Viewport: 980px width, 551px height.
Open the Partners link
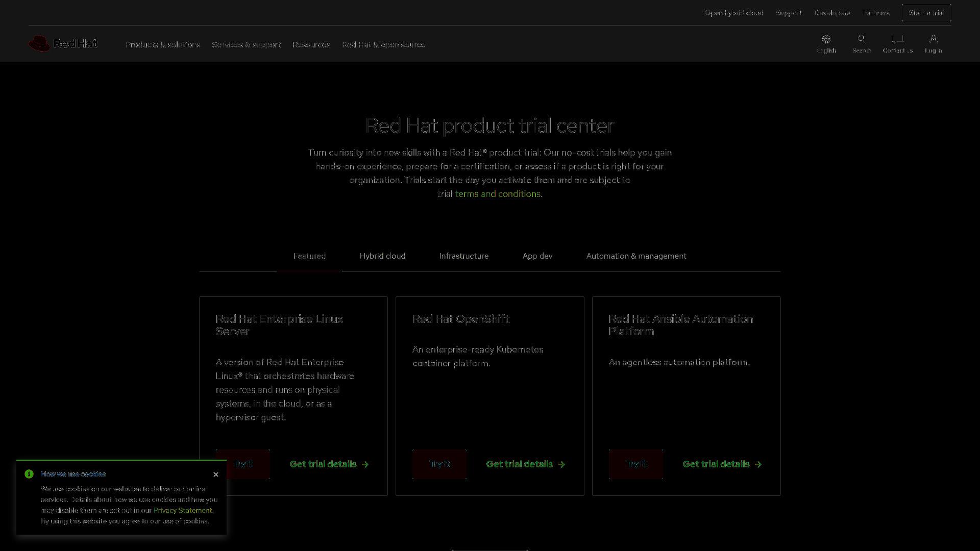click(x=876, y=13)
